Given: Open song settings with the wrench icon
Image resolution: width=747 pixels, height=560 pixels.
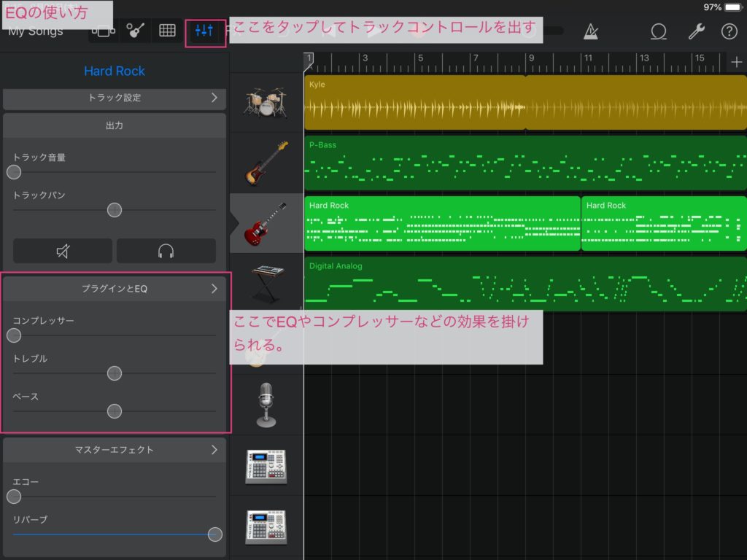Looking at the screenshot, I should 695,31.
